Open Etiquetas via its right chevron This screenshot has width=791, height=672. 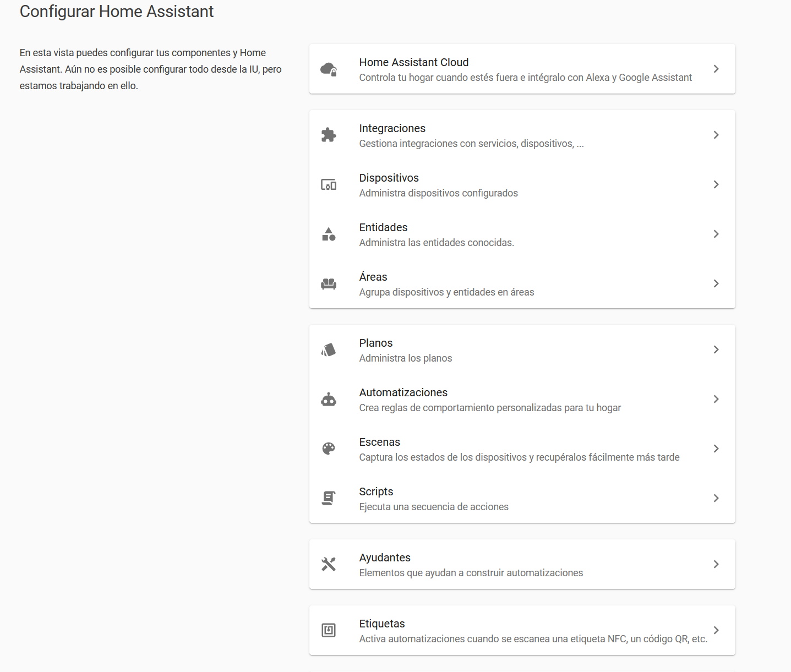click(716, 630)
